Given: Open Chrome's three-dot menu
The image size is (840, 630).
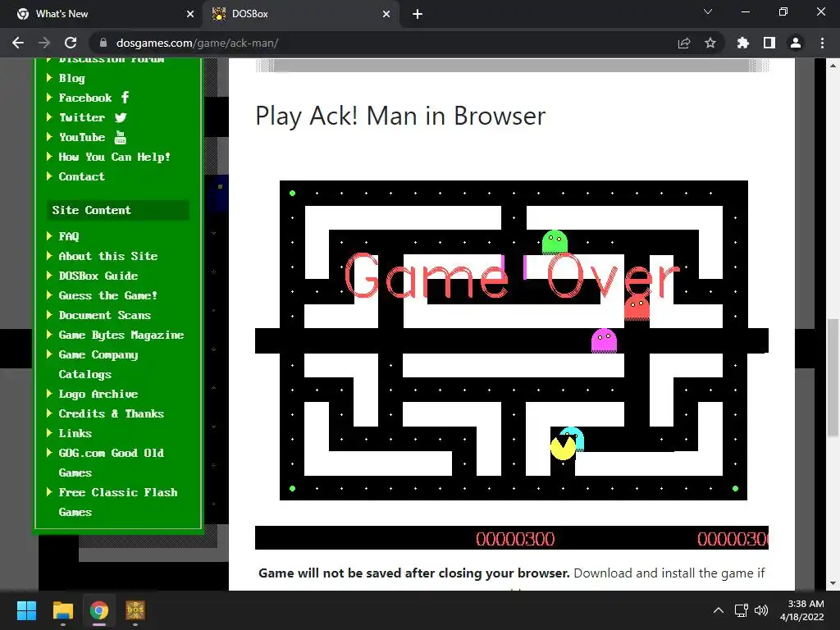Looking at the screenshot, I should click(x=822, y=43).
